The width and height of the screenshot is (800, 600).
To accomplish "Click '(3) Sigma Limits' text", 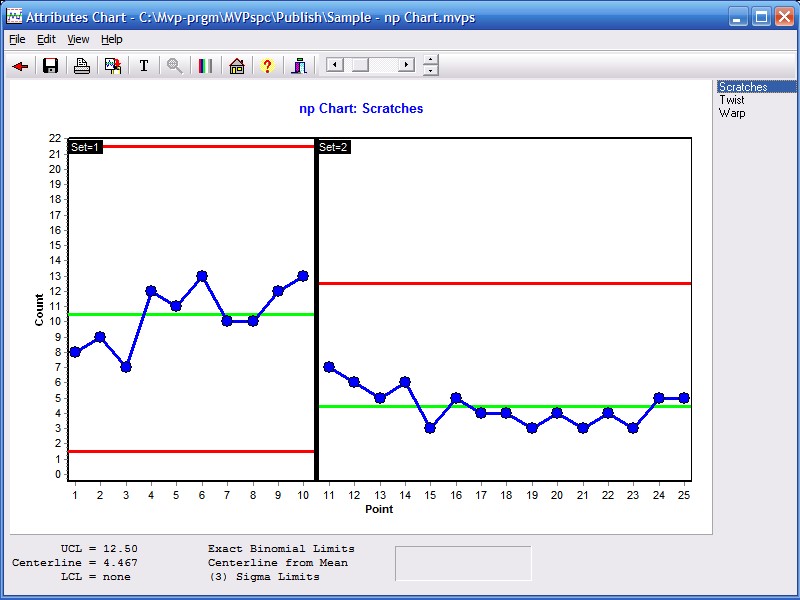I will [264, 577].
